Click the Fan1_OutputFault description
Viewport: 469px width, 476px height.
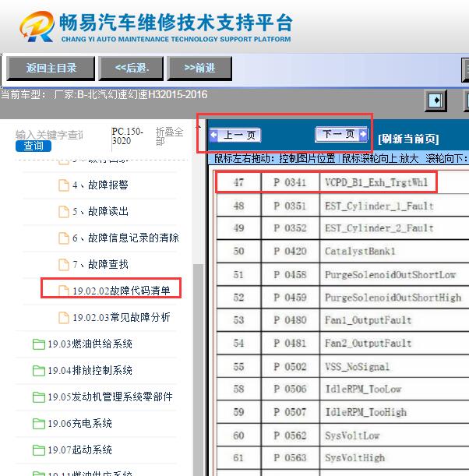point(368,320)
